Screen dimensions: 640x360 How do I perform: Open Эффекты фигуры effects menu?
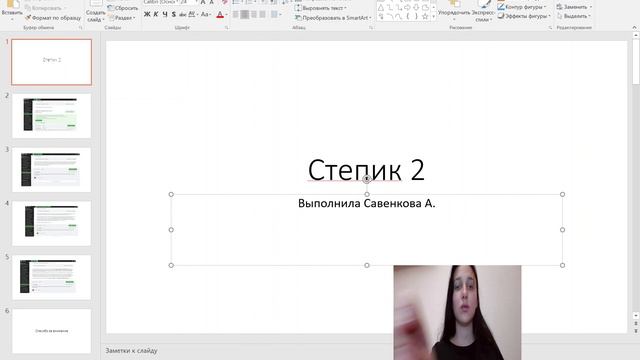pos(524,16)
